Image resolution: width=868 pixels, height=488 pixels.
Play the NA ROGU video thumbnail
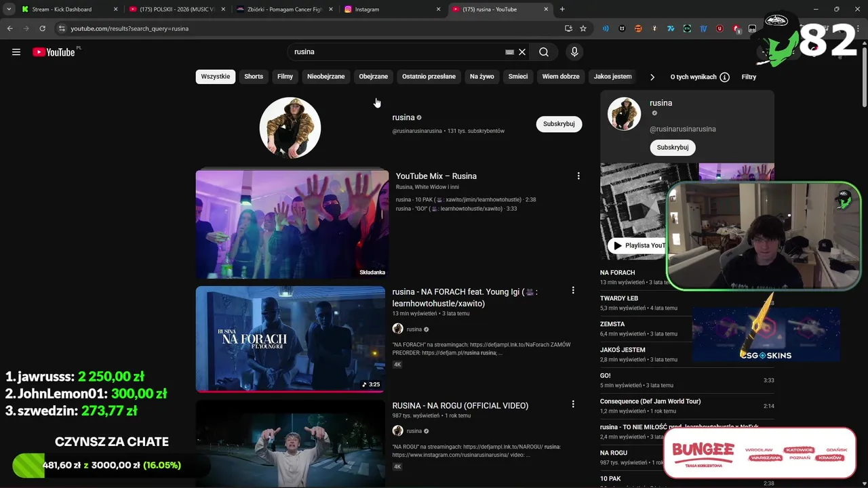[290, 443]
